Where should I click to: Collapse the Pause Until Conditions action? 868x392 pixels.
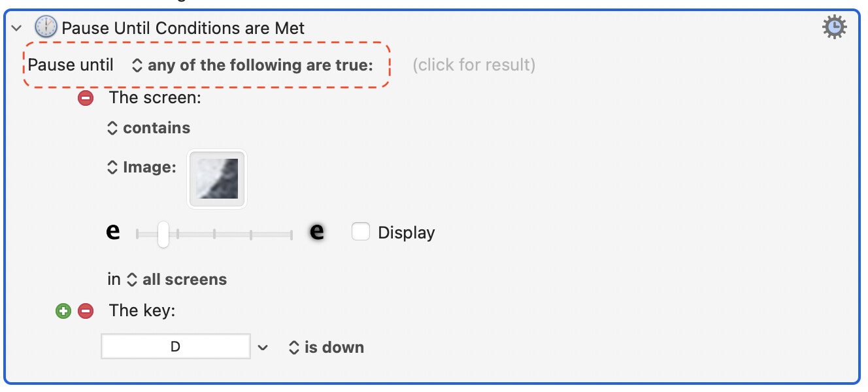coord(17,28)
